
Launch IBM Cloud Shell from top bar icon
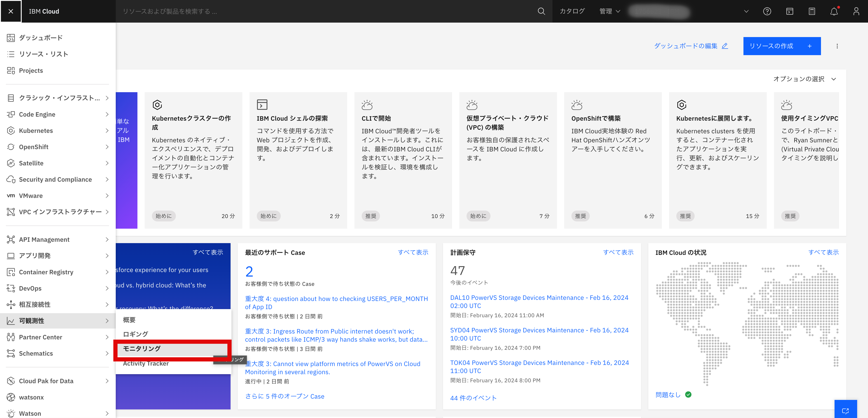click(x=790, y=11)
